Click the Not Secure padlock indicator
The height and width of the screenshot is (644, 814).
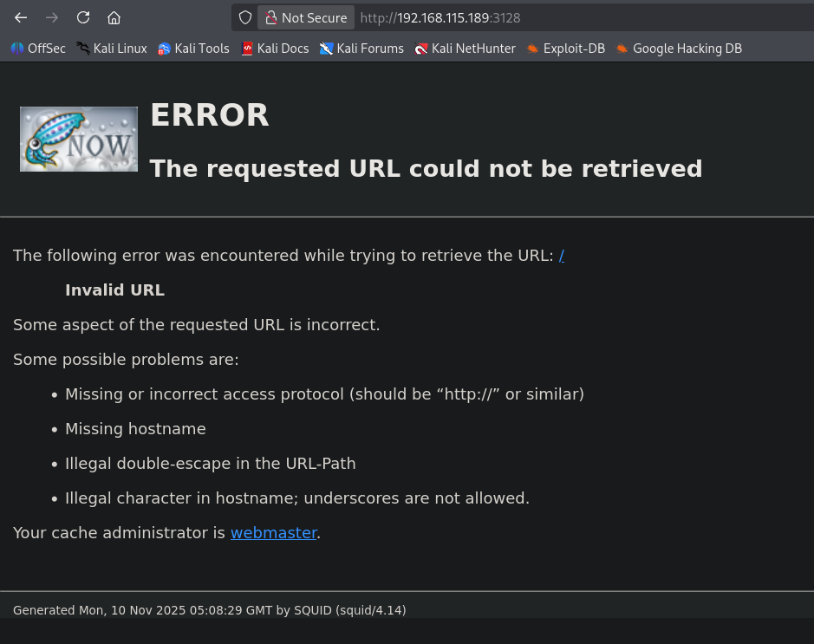pyautogui.click(x=306, y=17)
